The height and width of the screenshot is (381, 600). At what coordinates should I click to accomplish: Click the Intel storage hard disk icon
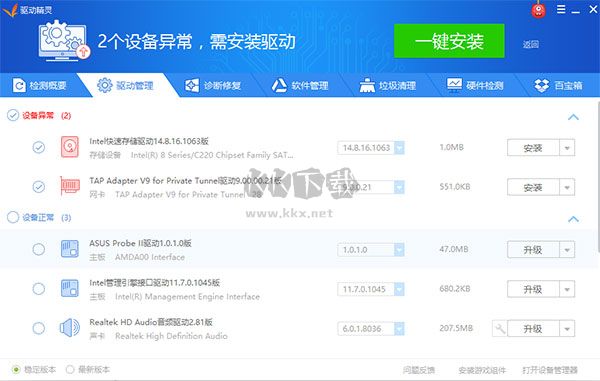[x=70, y=147]
